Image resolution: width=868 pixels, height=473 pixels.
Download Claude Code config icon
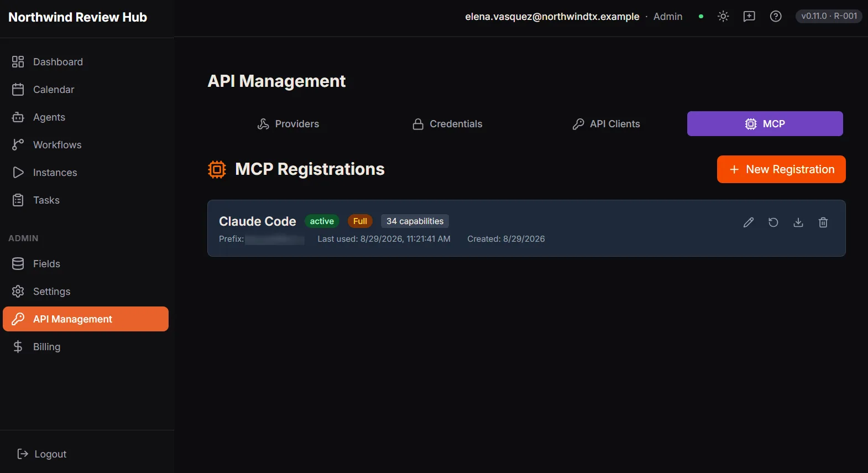[x=798, y=222]
